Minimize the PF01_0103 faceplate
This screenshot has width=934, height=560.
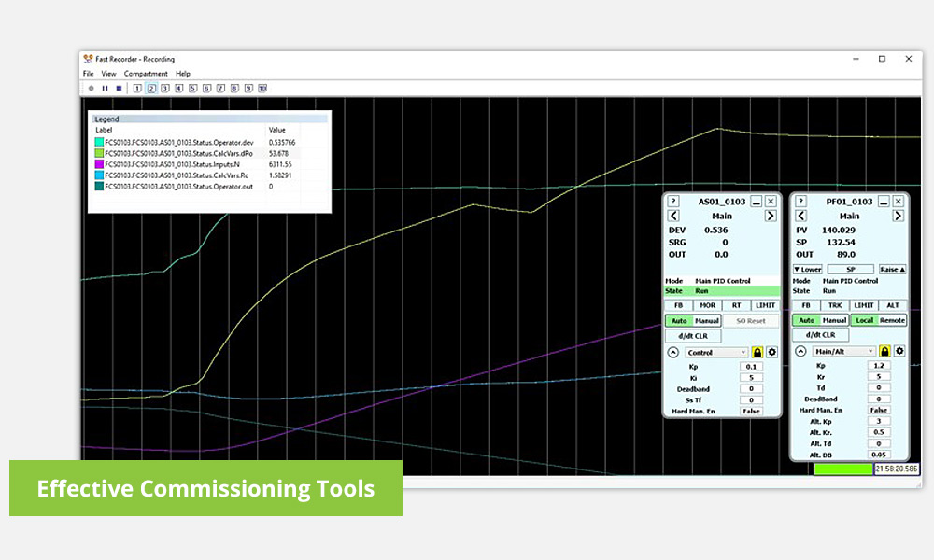[x=884, y=202]
